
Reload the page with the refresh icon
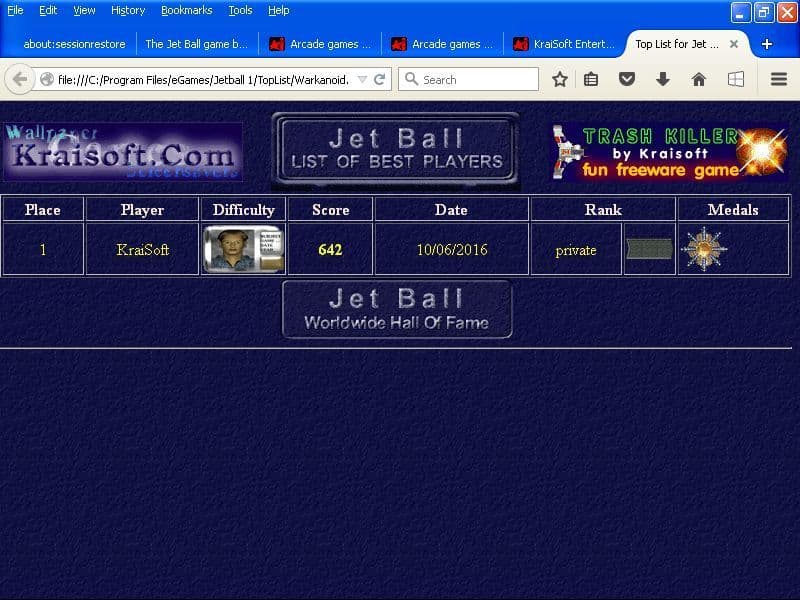pos(379,80)
